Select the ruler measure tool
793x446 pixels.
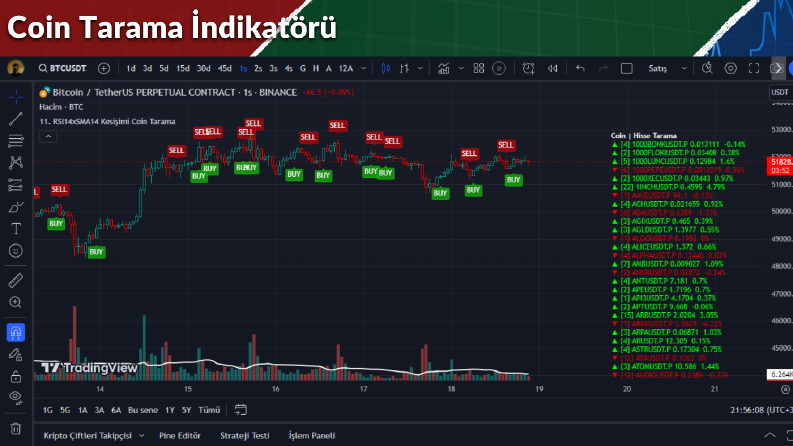16,280
